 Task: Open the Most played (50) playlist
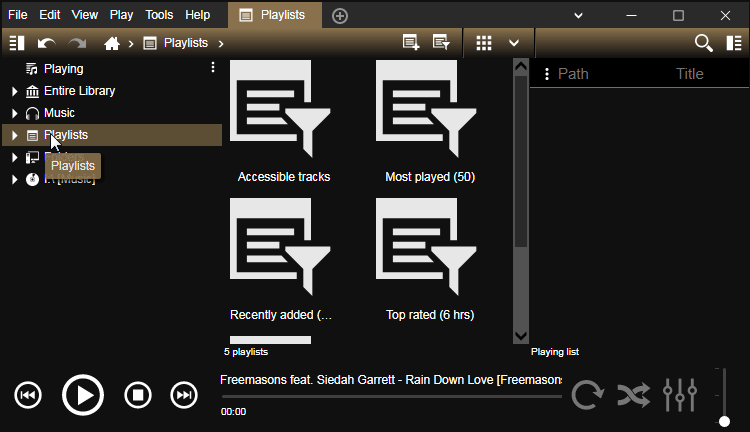[430, 120]
